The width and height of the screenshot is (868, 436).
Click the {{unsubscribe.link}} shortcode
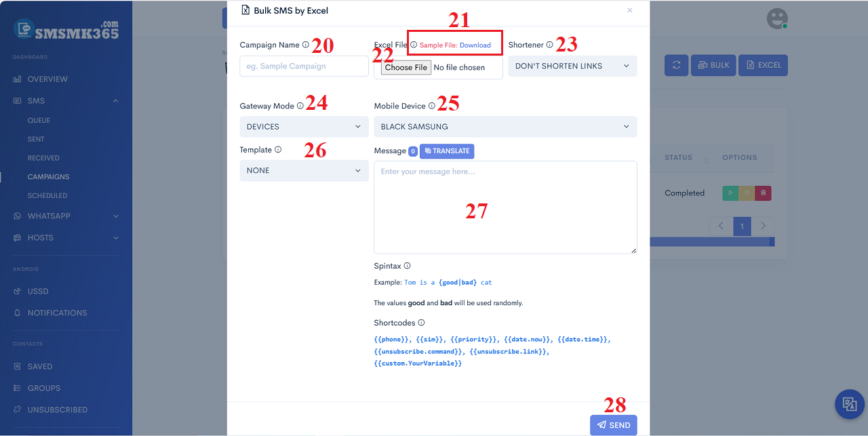point(509,351)
